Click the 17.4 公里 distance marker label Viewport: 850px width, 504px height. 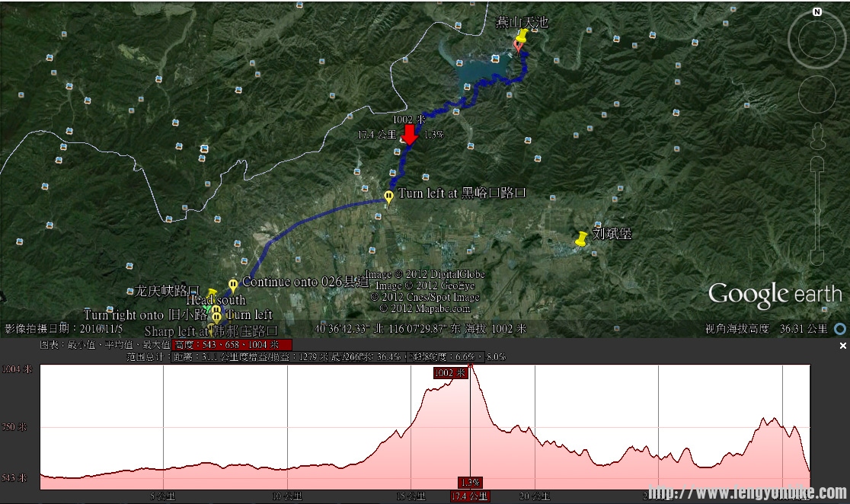(470, 496)
